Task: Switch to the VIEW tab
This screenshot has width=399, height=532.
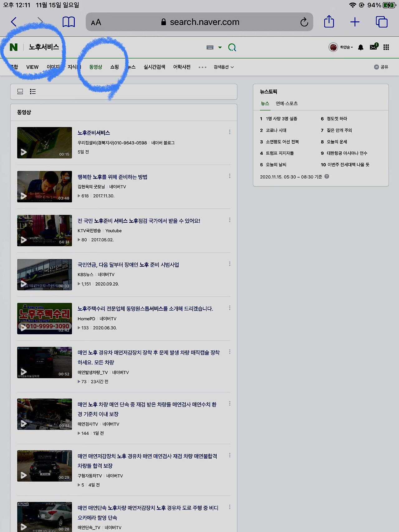Action: tap(32, 67)
